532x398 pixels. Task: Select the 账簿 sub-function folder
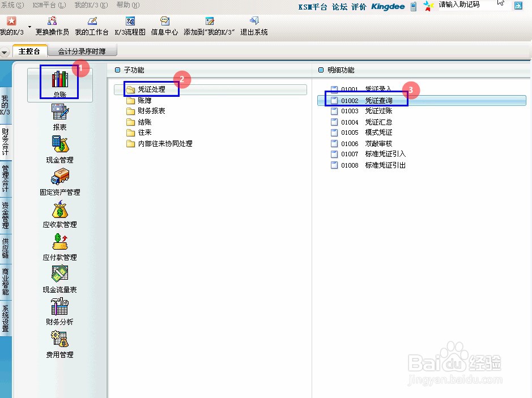click(x=139, y=101)
